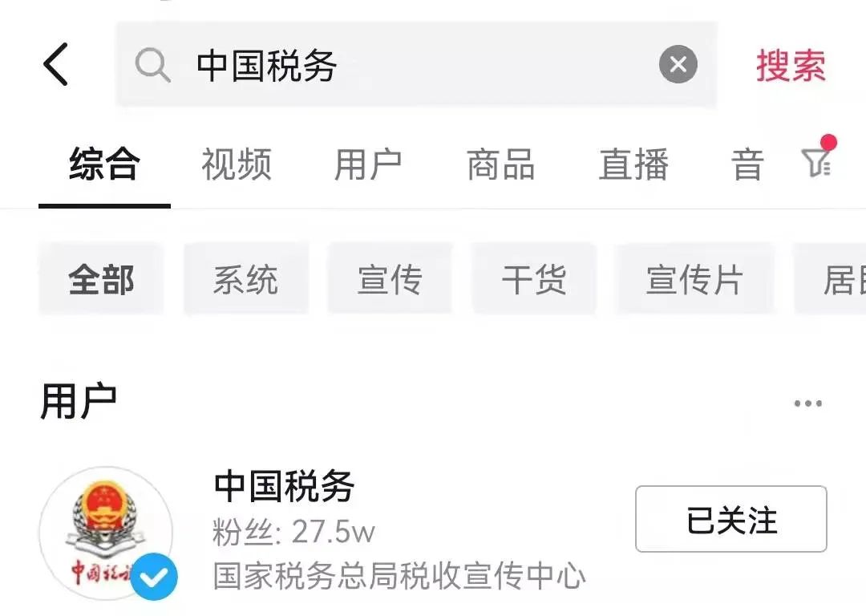Select the 综合 tab
This screenshot has width=866, height=616.
(104, 164)
